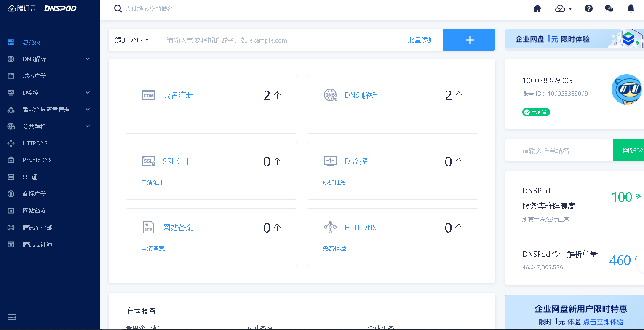Click the 批量添加 link

(421, 40)
